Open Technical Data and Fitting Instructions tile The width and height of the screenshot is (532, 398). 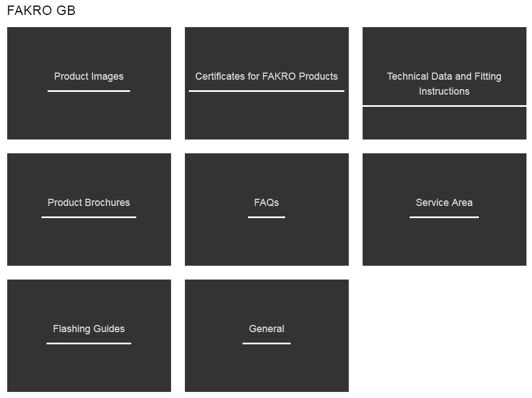coord(445,83)
